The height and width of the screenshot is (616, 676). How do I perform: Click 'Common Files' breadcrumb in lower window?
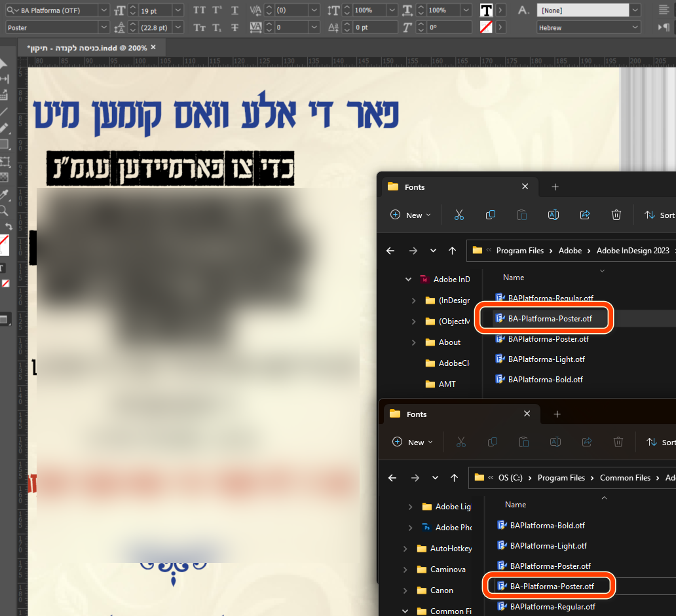(625, 477)
